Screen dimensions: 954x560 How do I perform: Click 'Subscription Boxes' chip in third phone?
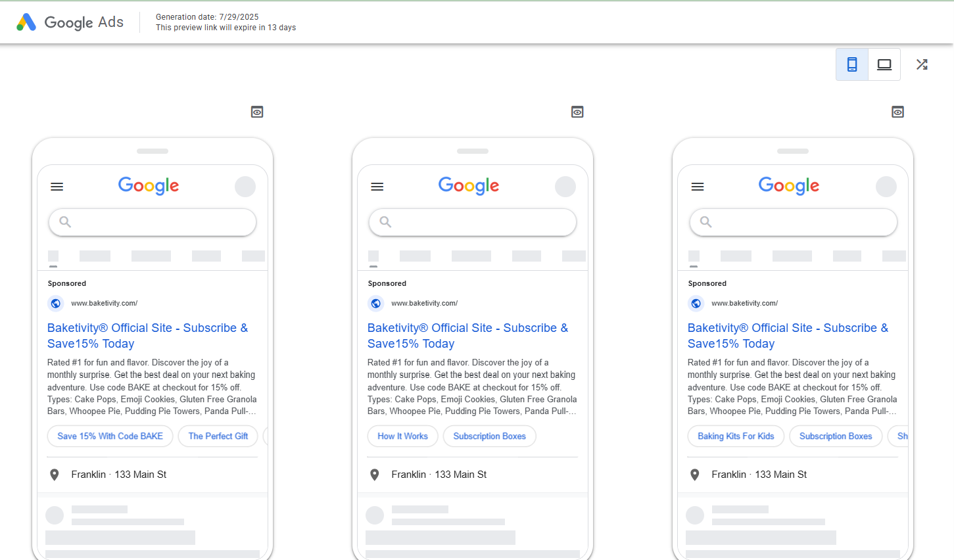[x=836, y=436]
